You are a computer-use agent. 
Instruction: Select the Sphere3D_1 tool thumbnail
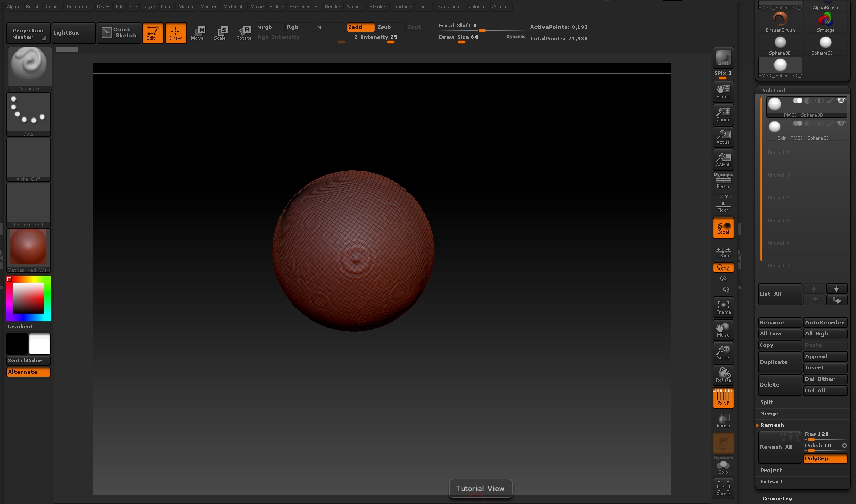[825, 45]
